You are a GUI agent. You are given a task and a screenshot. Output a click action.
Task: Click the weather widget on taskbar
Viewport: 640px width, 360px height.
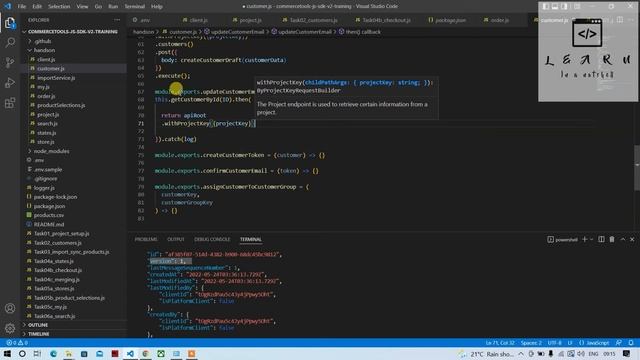coord(487,353)
